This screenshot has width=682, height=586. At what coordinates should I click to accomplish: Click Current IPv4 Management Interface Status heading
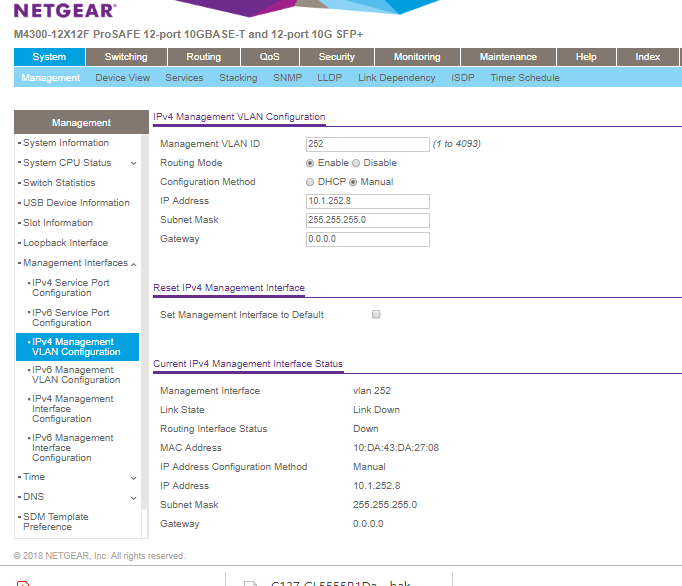coord(248,364)
